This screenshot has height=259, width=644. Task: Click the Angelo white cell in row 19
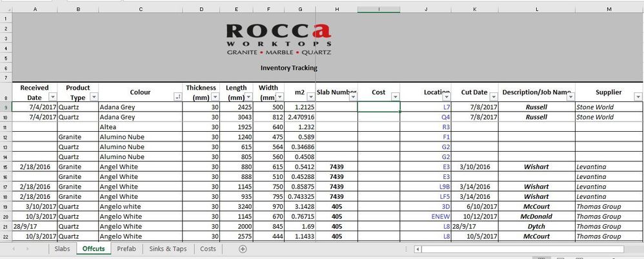pos(141,207)
